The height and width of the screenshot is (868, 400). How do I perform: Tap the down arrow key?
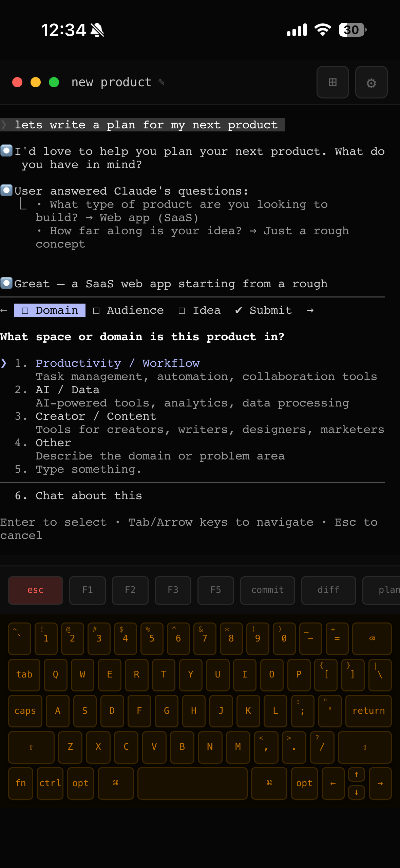(356, 792)
